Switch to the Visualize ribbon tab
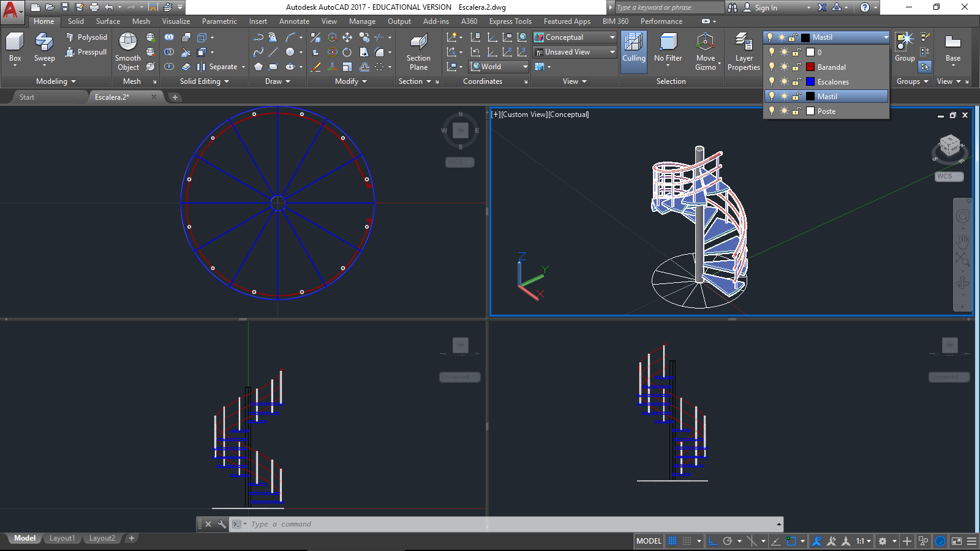The image size is (980, 551). tap(176, 21)
